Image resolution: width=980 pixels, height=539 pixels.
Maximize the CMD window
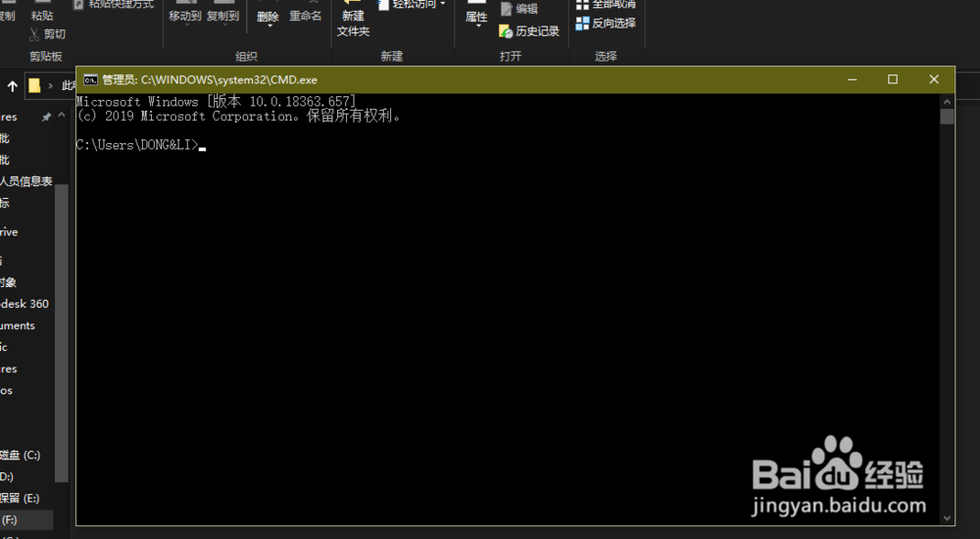[893, 79]
